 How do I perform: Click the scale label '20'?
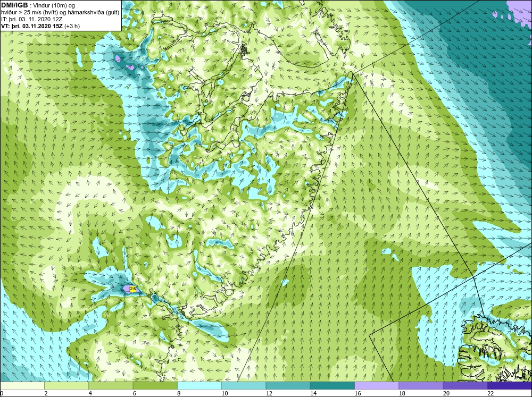pyautogui.click(x=446, y=393)
